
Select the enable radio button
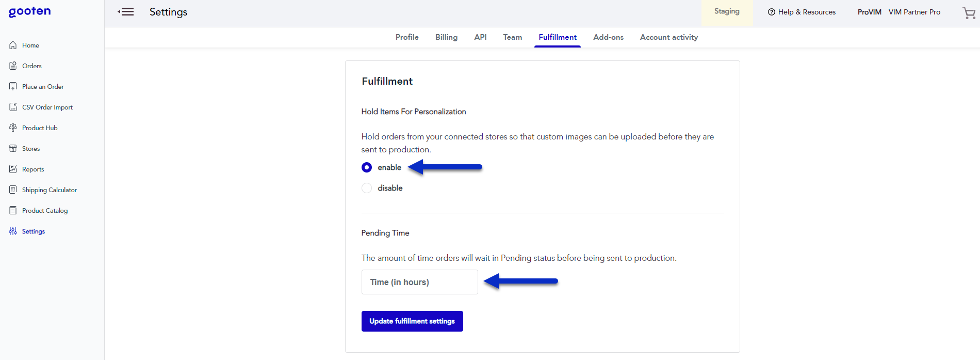(x=367, y=167)
